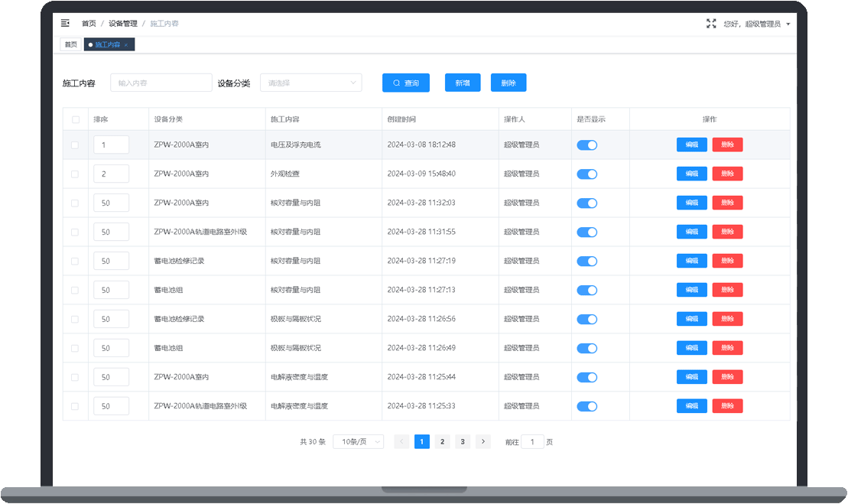The image size is (848, 504).
Task: Collapse the sidebar menu hamburger icon
Action: point(65,24)
